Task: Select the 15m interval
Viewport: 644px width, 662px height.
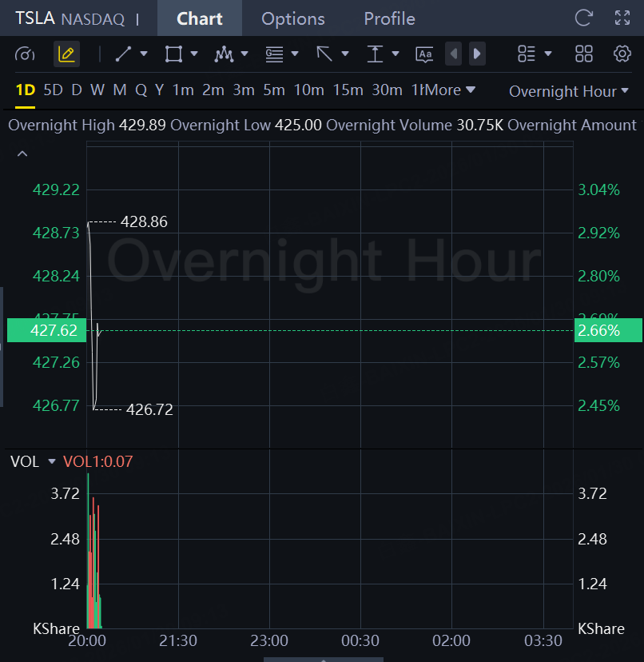Action: [x=348, y=90]
